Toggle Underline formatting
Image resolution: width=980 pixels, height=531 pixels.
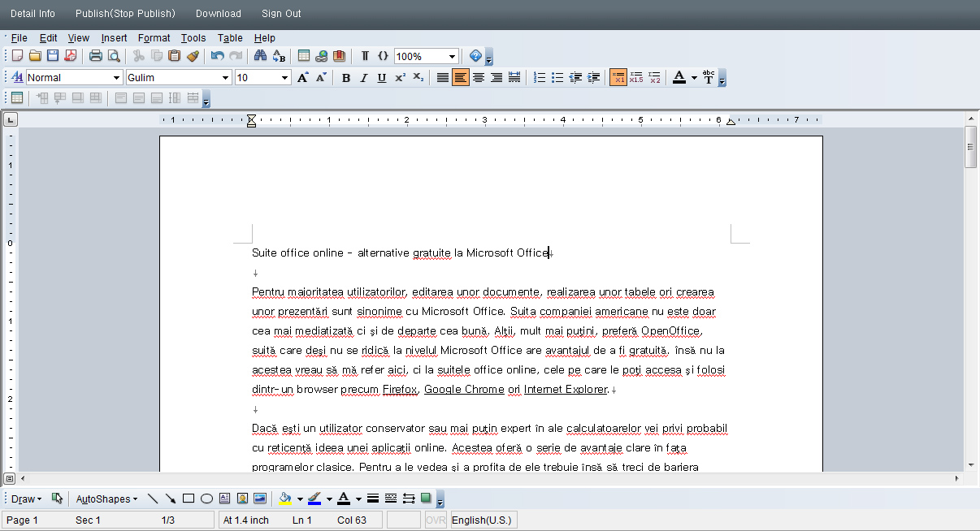point(381,78)
